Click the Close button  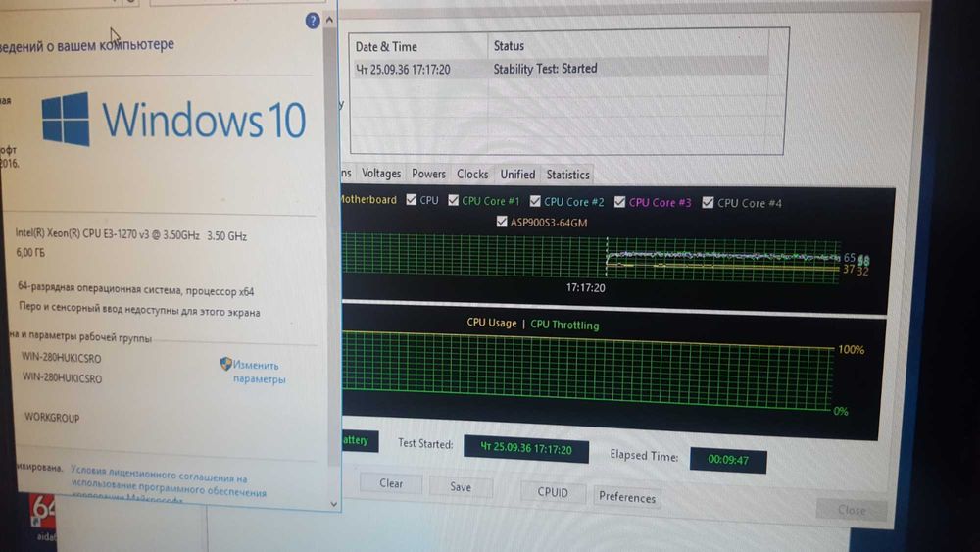852,510
